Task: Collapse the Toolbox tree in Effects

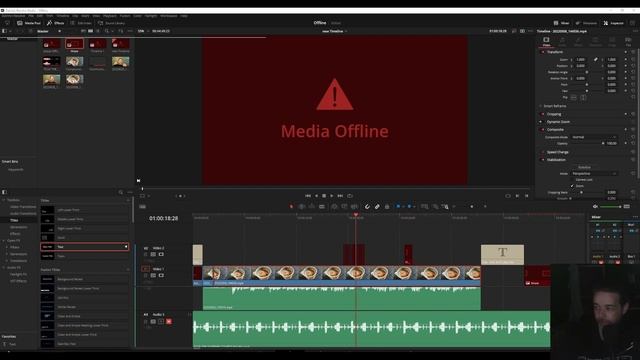Action: click(4, 200)
